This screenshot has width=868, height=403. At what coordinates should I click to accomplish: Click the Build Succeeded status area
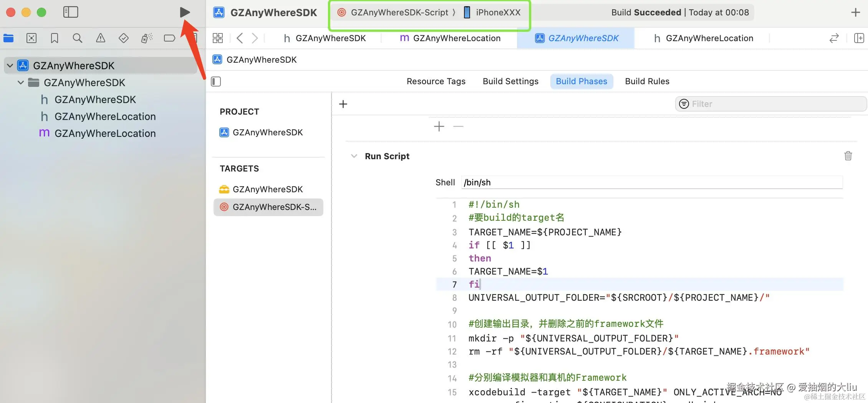(x=680, y=12)
